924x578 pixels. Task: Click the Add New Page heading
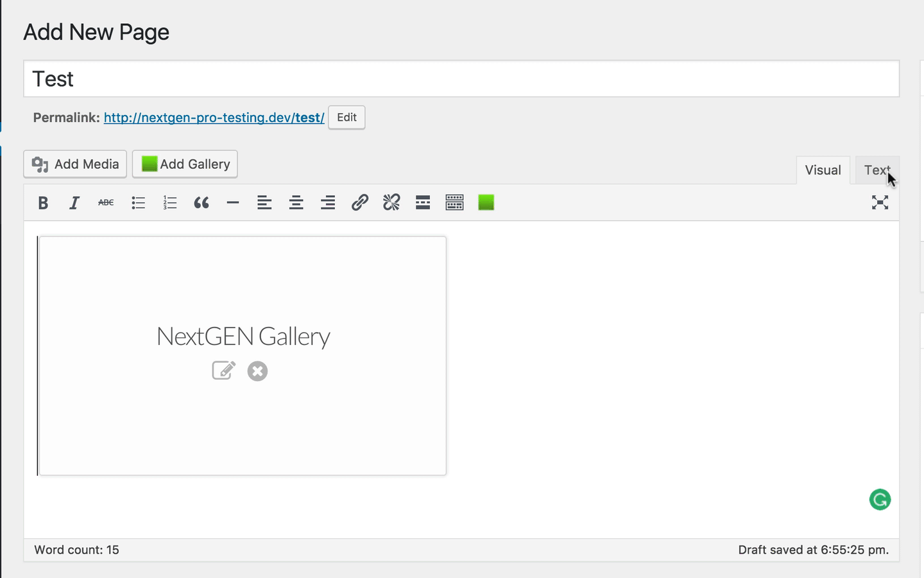[x=96, y=32]
